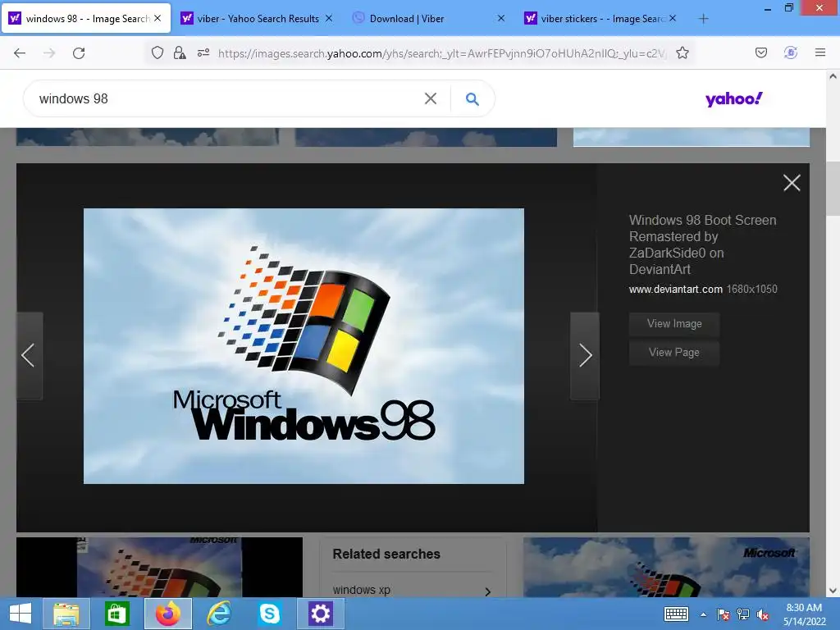Screen dimensions: 840x630
Task: Open the Windows Store taskbar icon
Action: coord(116,614)
